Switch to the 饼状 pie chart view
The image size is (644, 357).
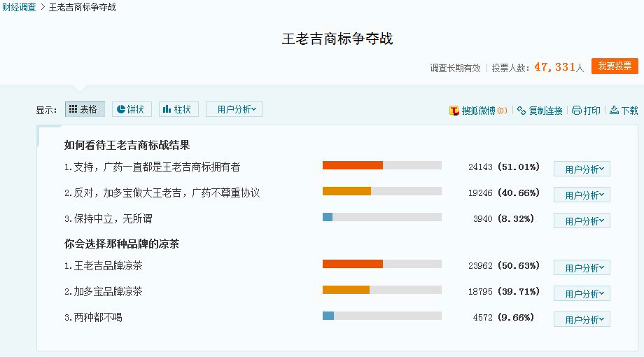point(132,109)
